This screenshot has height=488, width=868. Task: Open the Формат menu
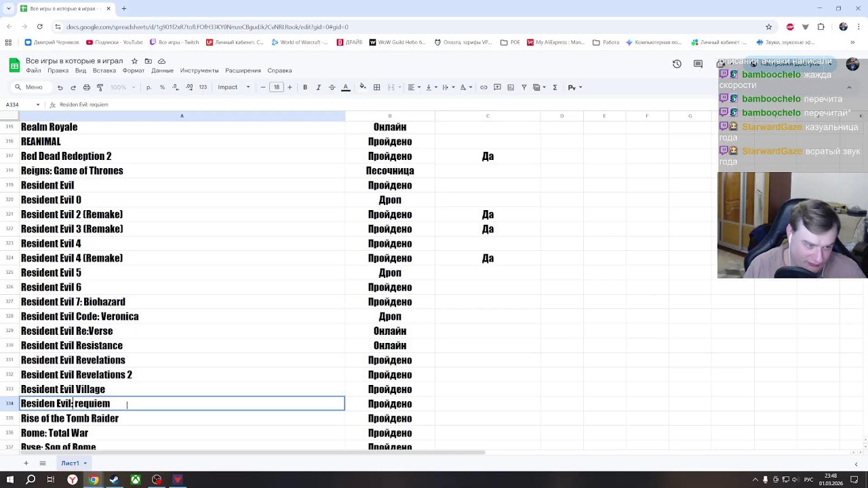(x=134, y=70)
